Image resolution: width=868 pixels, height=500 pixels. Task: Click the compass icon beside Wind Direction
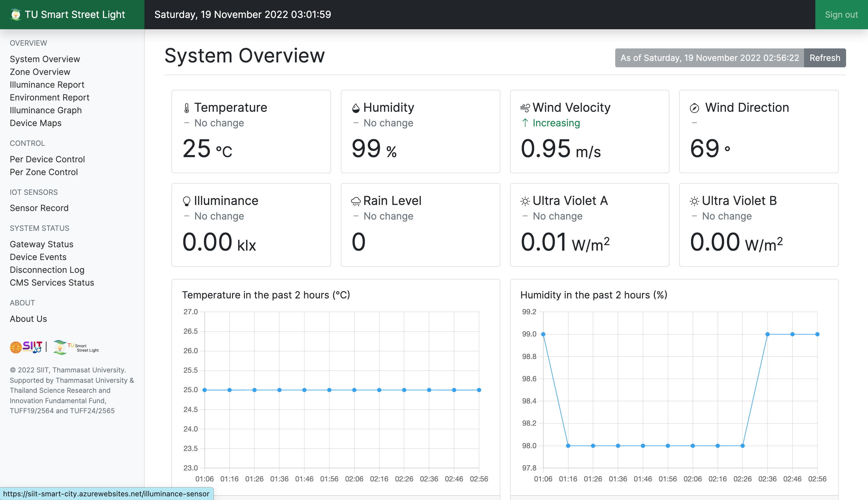(x=694, y=108)
